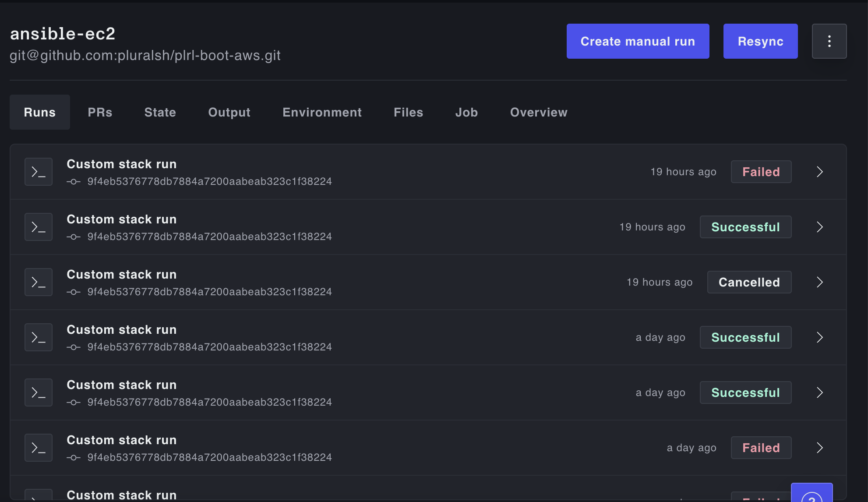Click terminal icon of Cancelled run
This screenshot has height=502, width=868.
pos(39,282)
